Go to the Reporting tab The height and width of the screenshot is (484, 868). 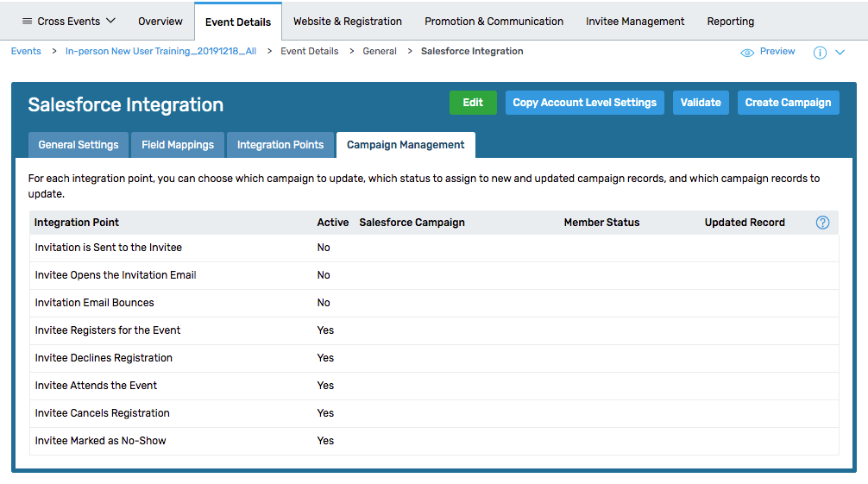coord(730,21)
